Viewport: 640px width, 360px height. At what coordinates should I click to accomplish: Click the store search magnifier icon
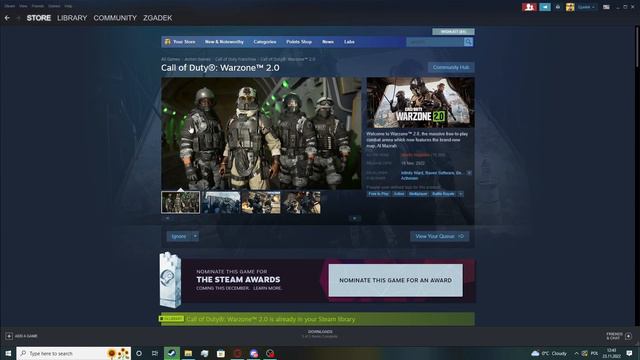[x=468, y=42]
